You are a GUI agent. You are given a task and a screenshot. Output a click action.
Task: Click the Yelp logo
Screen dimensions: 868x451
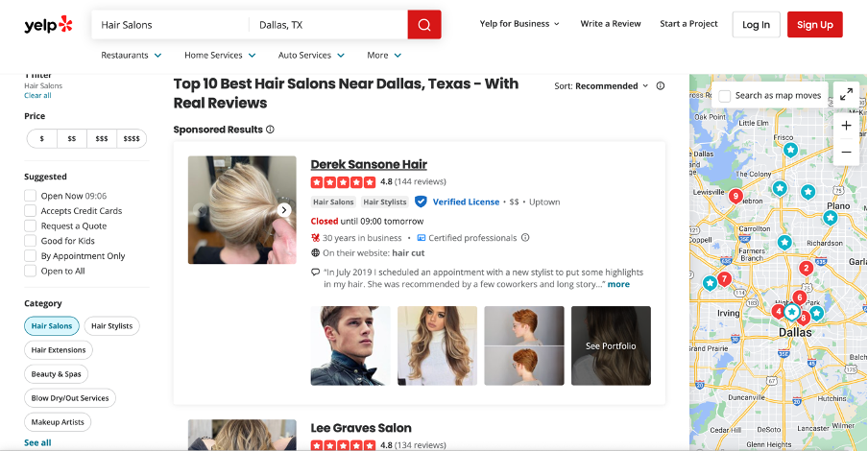tap(48, 24)
